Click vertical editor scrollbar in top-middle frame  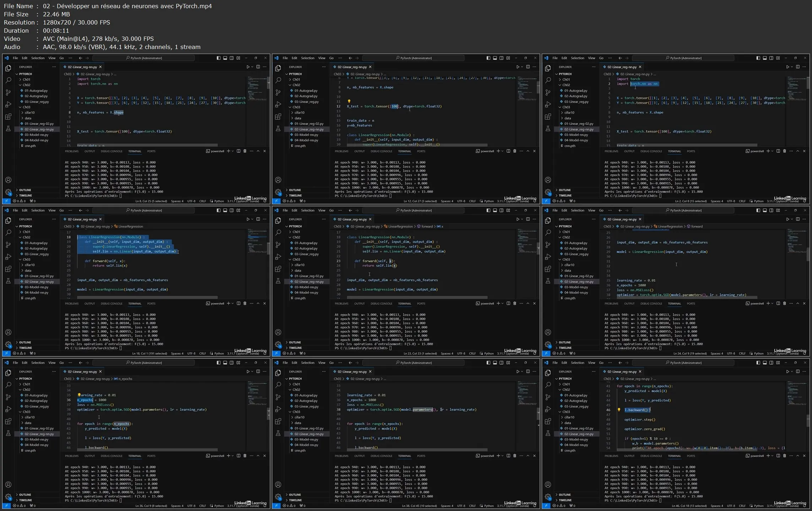coord(538,87)
